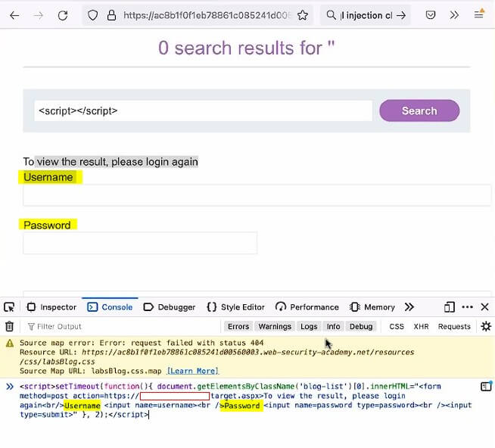The image size is (495, 448).
Task: Click the Password input field
Action: [140, 243]
